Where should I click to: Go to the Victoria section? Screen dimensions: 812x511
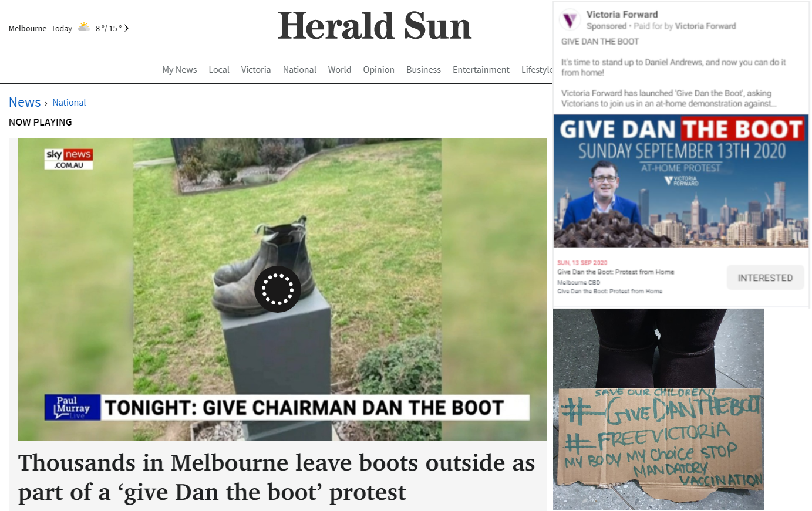pyautogui.click(x=256, y=70)
